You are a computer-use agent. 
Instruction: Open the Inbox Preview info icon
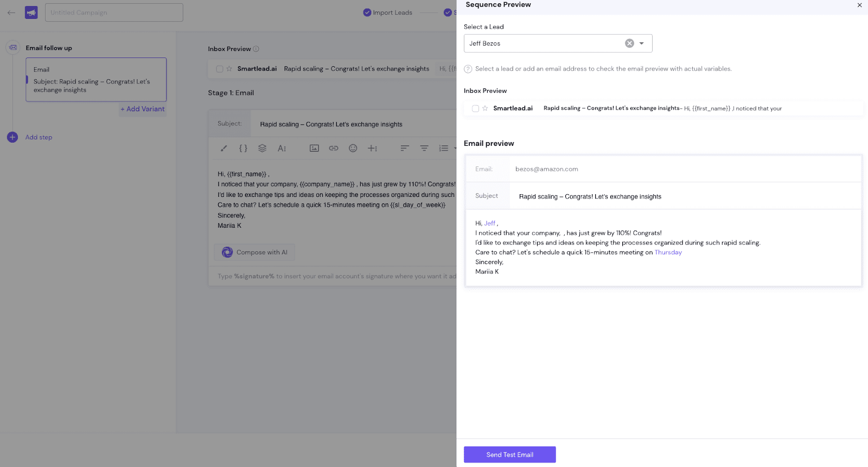click(256, 49)
